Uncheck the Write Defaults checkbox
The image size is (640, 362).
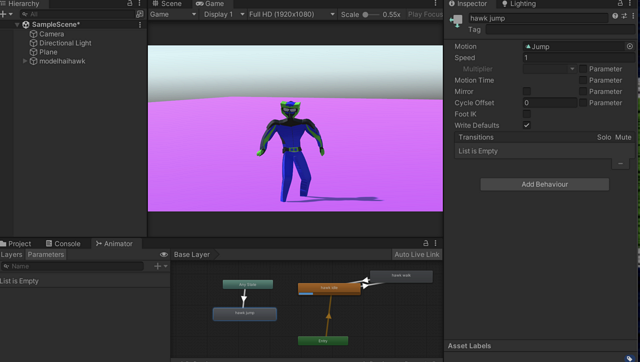tap(527, 125)
